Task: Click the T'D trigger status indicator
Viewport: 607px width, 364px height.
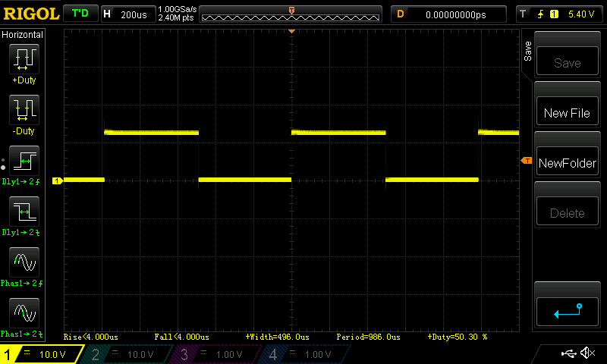Action: 80,14
